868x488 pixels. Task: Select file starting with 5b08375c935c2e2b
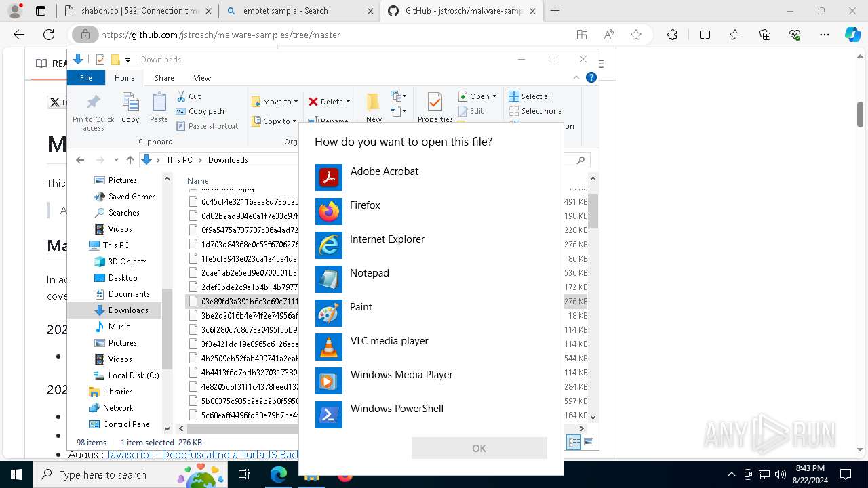point(243,401)
